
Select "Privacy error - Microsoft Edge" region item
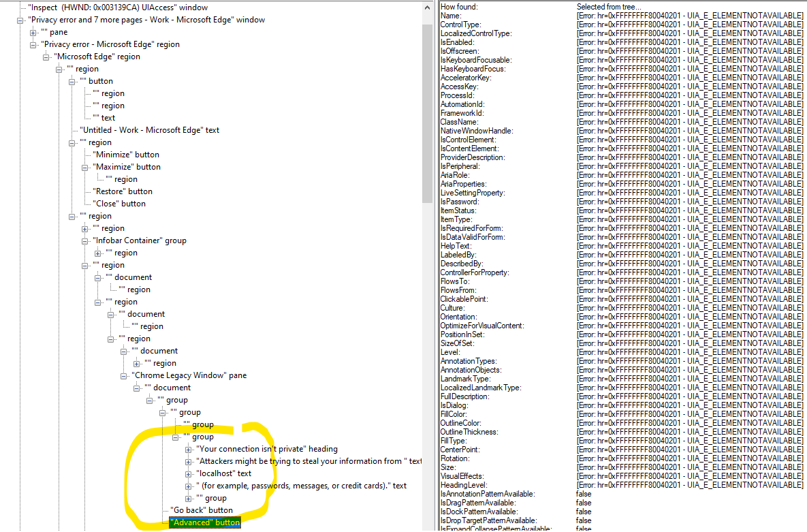[110, 45]
